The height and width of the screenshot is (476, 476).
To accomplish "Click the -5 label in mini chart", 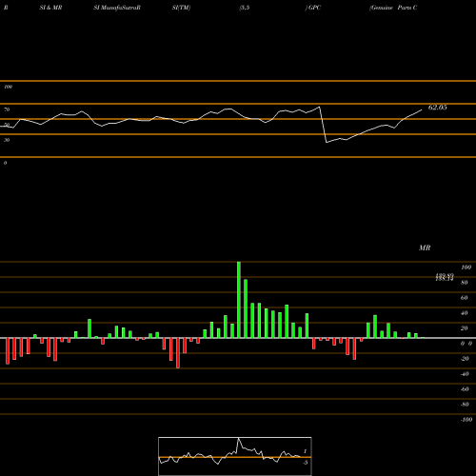I will tap(305, 463).
